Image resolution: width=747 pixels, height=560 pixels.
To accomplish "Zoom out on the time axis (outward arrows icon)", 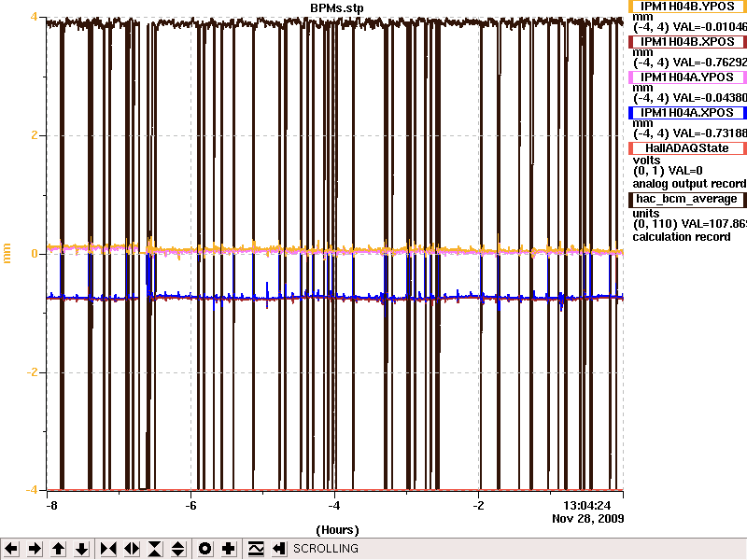I will click(x=132, y=549).
